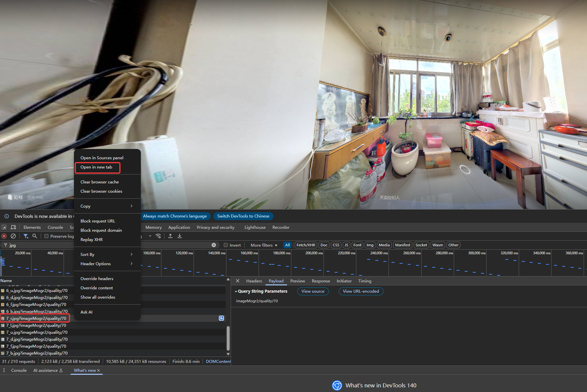The width and height of the screenshot is (587, 392).
Task: Click the network filter funnel icon
Action: pyautogui.click(x=26, y=236)
